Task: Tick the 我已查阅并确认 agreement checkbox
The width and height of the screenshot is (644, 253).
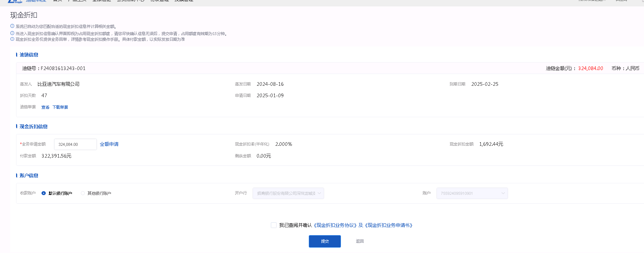Action: [274, 225]
